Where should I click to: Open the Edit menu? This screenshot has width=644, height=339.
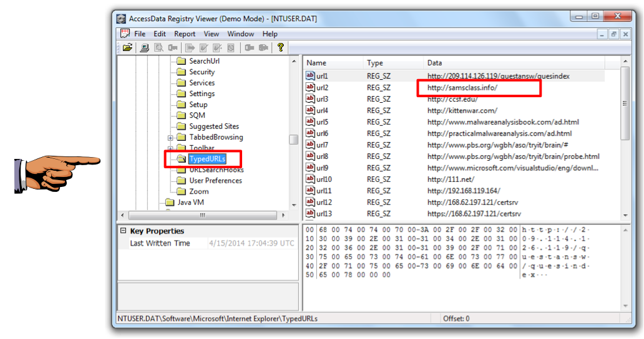[x=160, y=34]
